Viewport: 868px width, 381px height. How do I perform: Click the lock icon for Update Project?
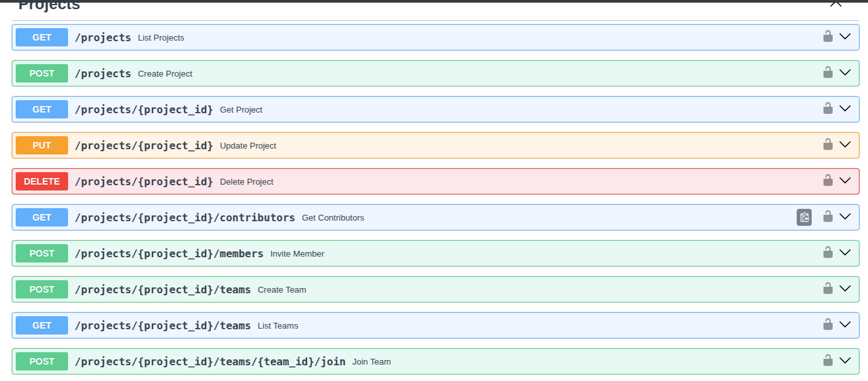(x=828, y=145)
